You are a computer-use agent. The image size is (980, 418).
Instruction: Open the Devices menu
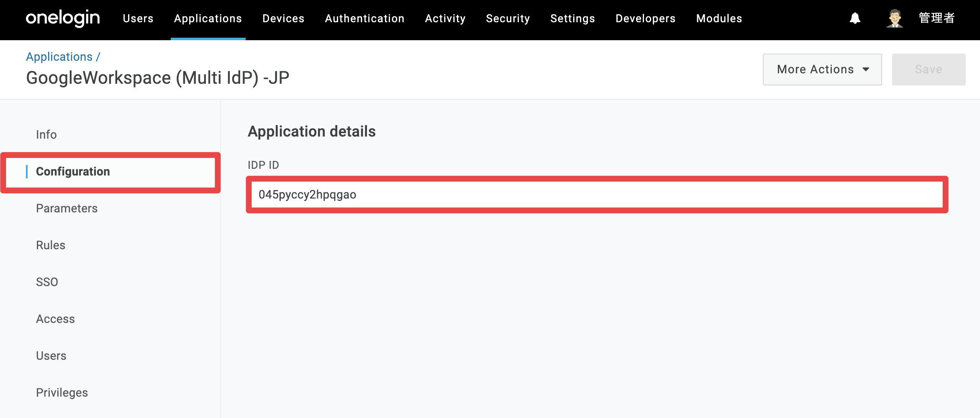[x=283, y=18]
